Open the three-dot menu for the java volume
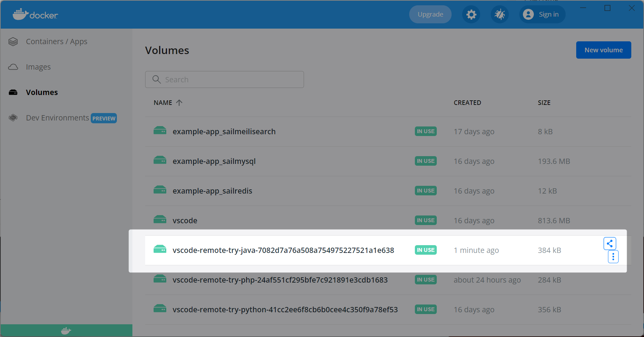Image resolution: width=644 pixels, height=337 pixels. 613,257
